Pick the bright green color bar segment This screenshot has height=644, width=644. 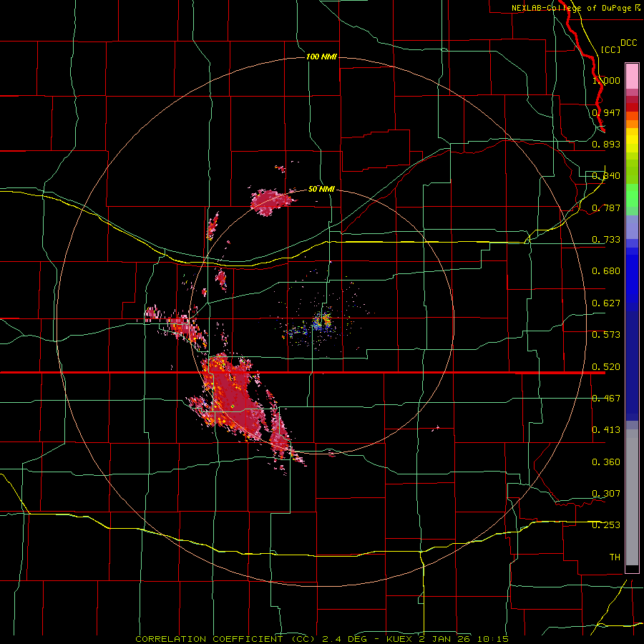(632, 195)
